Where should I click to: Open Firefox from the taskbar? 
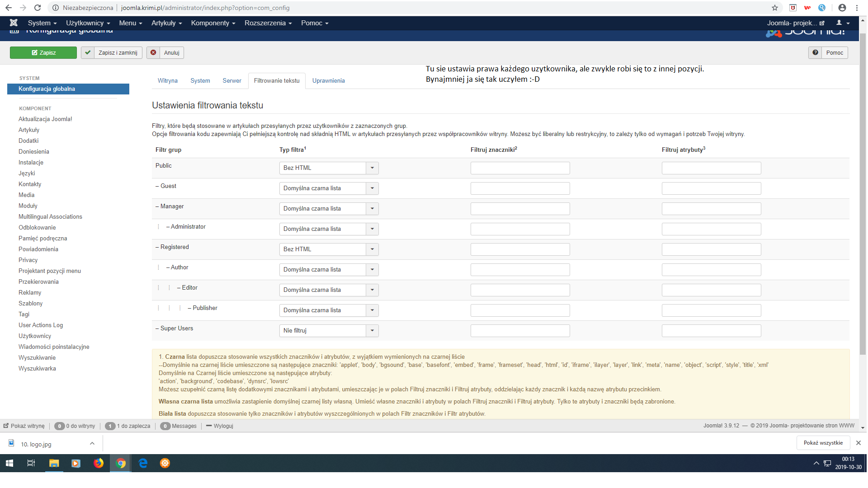coord(98,463)
